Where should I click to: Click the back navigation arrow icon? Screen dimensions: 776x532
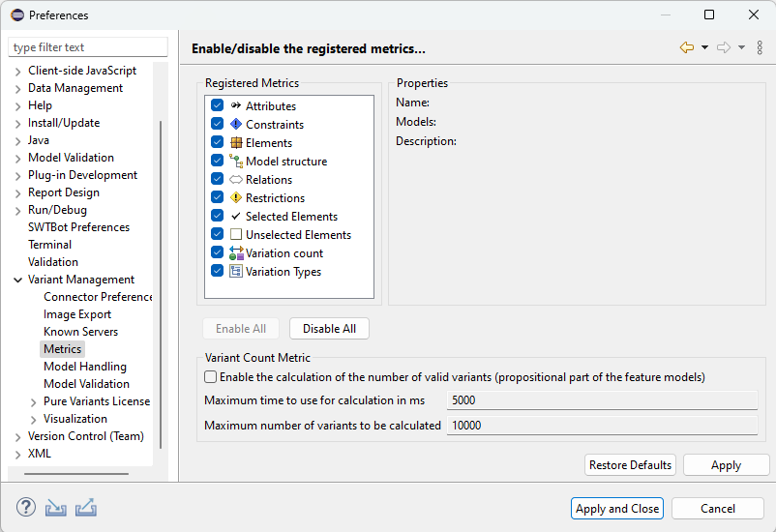(x=687, y=48)
